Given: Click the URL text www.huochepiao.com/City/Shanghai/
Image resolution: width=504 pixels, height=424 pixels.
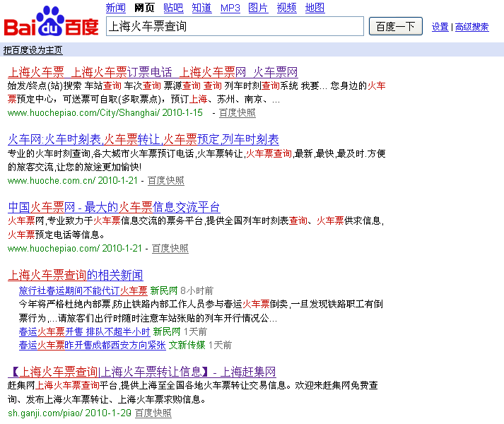Looking at the screenshot, I should [83, 113].
